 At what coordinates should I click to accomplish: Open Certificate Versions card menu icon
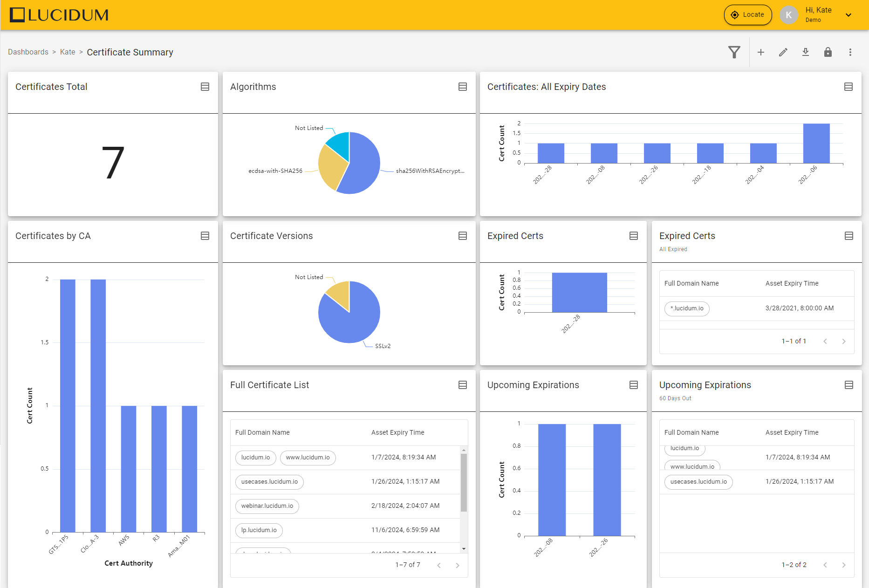[463, 236]
